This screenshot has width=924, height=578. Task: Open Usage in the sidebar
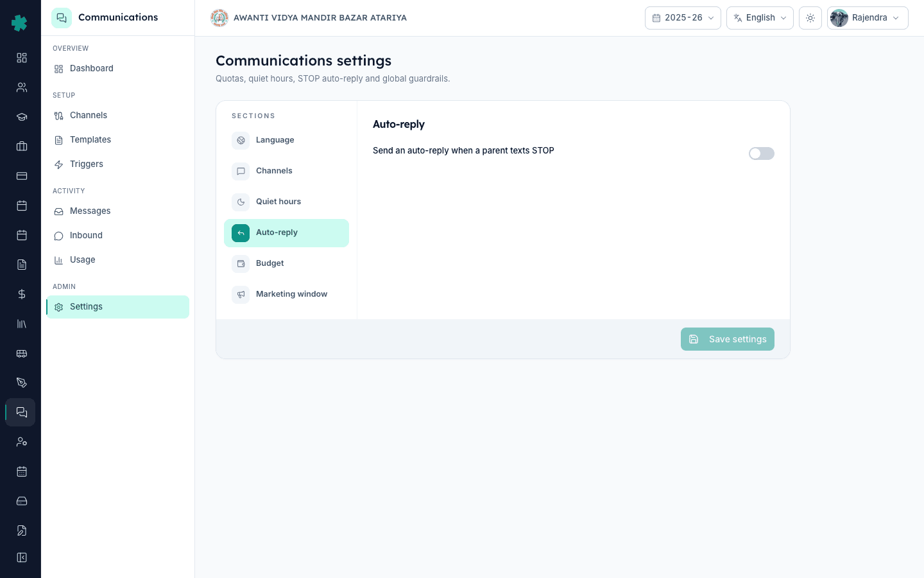(x=117, y=260)
